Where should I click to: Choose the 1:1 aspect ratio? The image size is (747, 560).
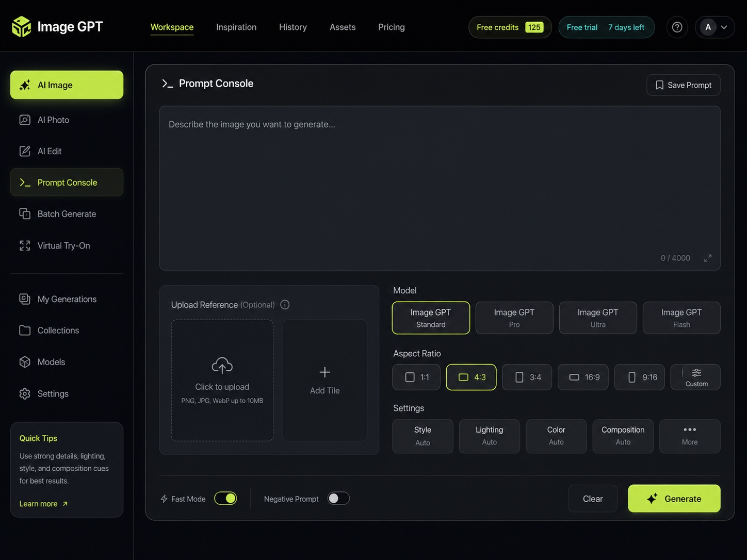click(x=416, y=377)
